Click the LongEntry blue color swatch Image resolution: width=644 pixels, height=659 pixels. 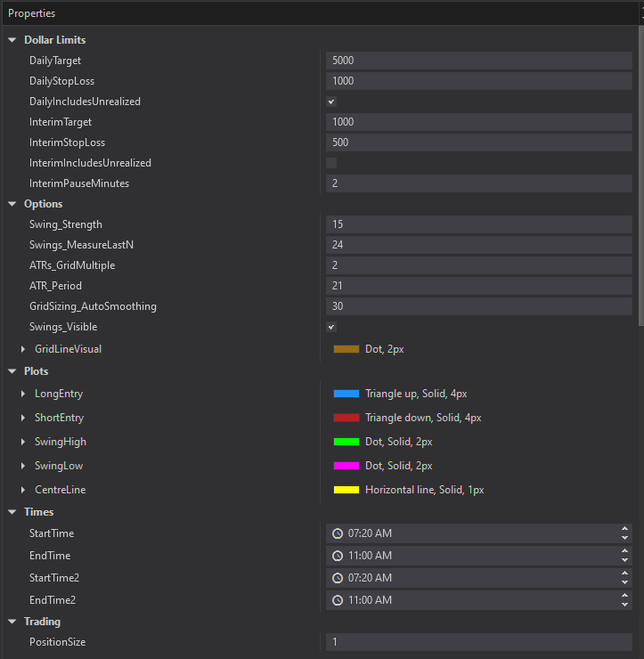pos(346,394)
